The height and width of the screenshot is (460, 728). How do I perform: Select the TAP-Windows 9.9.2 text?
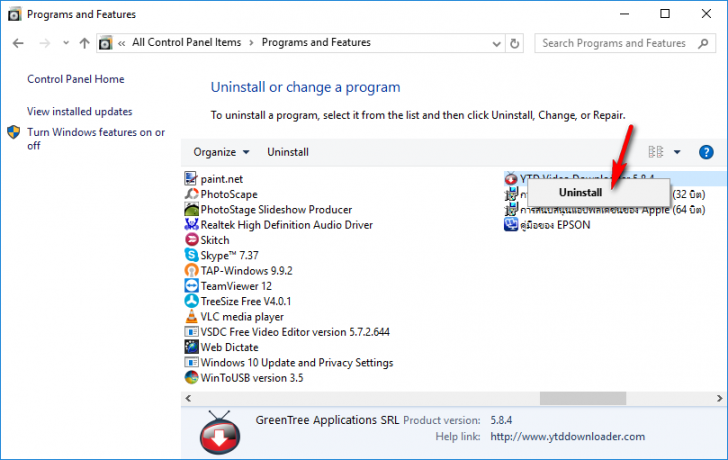(x=247, y=271)
